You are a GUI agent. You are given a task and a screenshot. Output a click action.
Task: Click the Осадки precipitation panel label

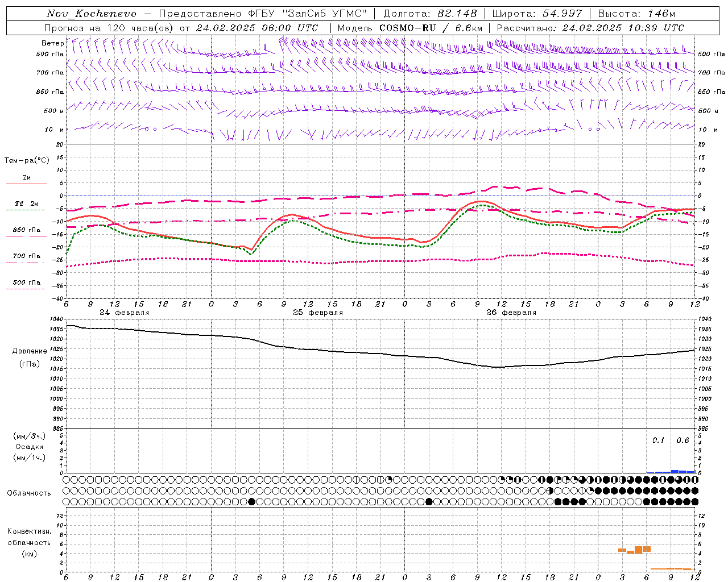[29, 447]
